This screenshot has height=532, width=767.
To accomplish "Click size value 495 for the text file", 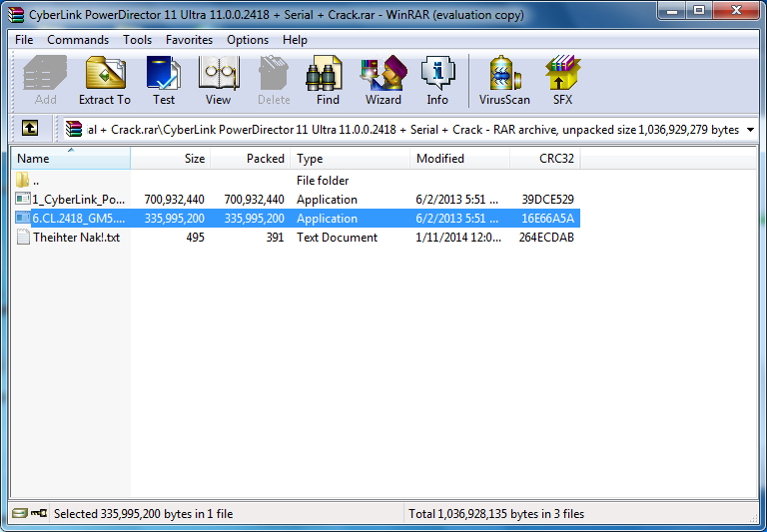I will (195, 238).
